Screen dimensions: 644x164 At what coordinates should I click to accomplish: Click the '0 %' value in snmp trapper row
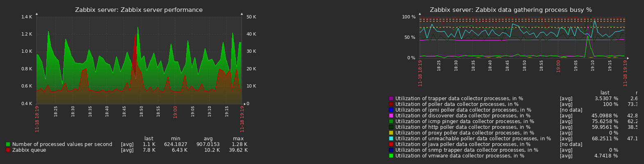[613, 150]
